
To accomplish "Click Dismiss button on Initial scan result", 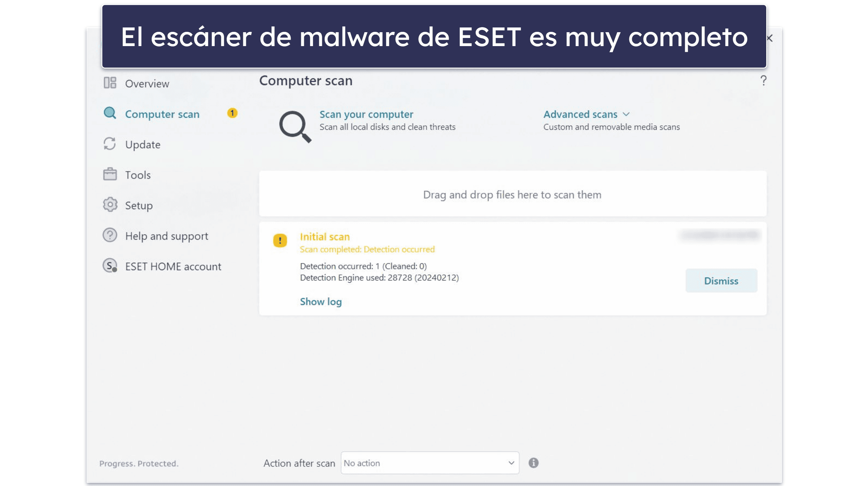I will (x=721, y=281).
